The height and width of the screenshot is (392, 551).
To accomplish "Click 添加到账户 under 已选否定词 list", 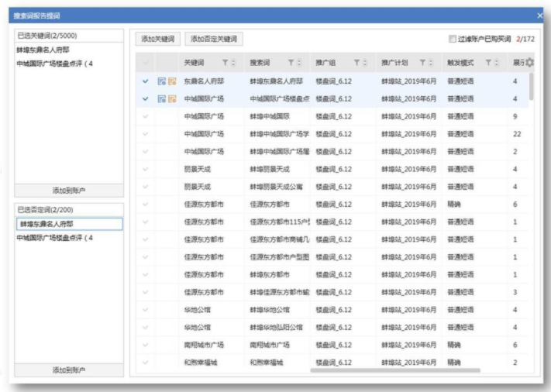I will pos(69,370).
